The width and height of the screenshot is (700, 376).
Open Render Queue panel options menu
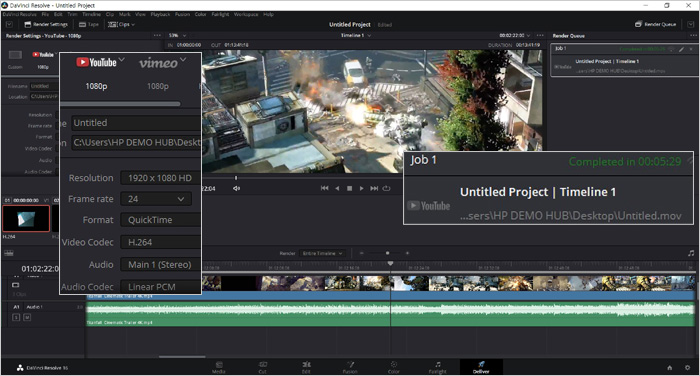[693, 35]
